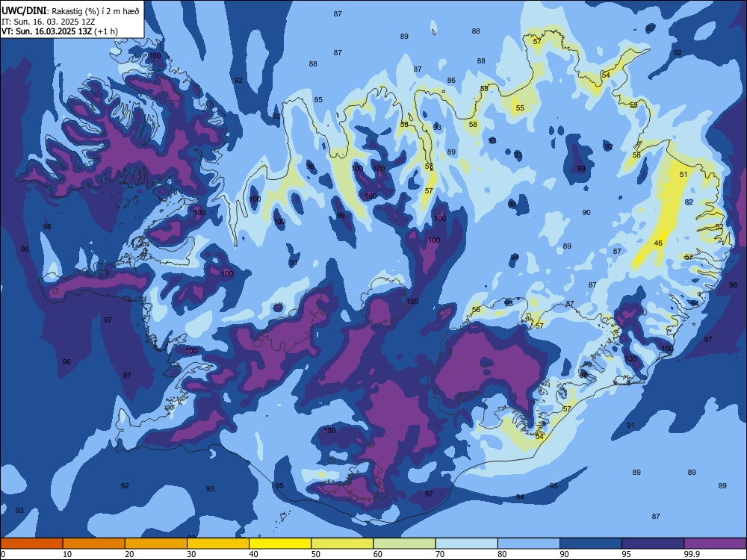The image size is (747, 560).
Task: Choose the yellow-orange 30–40 legend swatch
Action: coord(218,544)
